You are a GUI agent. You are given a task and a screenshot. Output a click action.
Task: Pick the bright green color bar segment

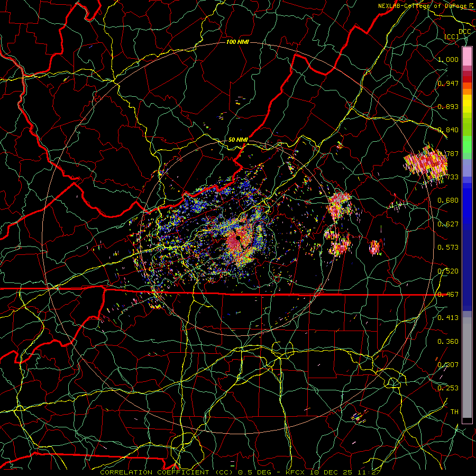[467, 144]
